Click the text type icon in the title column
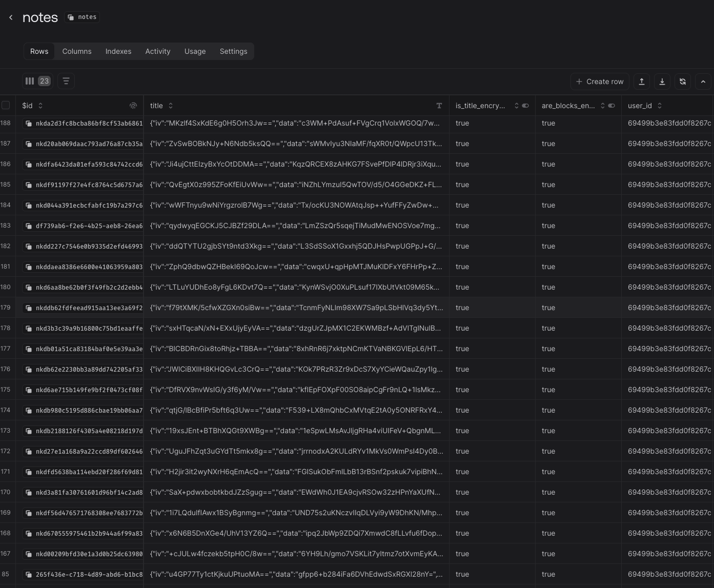This screenshot has height=588, width=714. pyautogui.click(x=439, y=106)
